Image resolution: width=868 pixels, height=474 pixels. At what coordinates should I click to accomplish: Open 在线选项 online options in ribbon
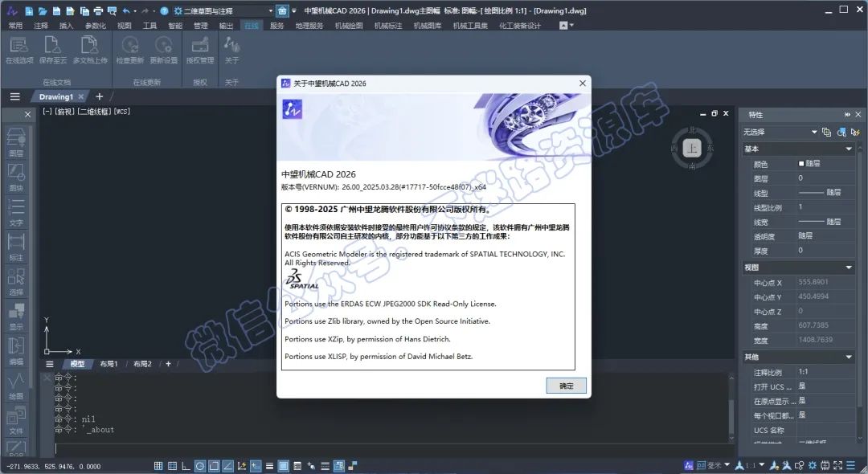pos(19,51)
